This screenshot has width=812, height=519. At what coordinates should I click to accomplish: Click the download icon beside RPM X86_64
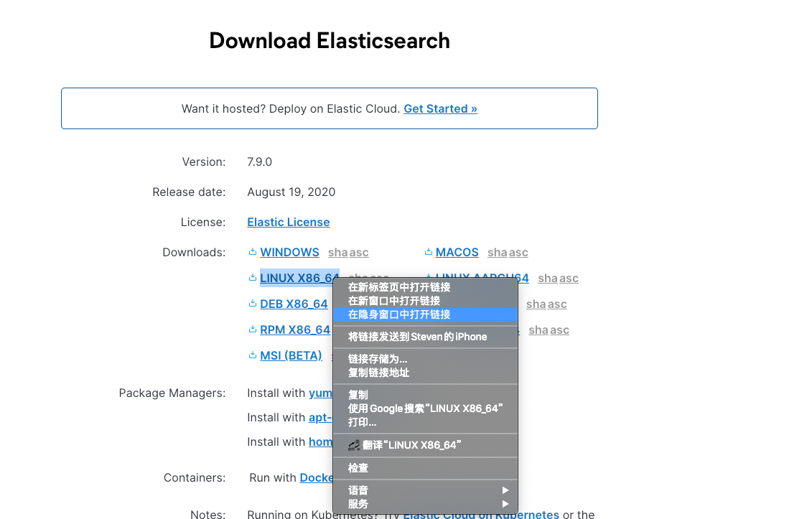[253, 329]
